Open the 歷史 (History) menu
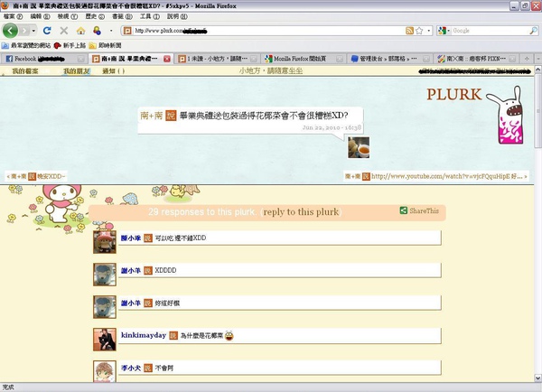542x392 pixels. coord(95,16)
